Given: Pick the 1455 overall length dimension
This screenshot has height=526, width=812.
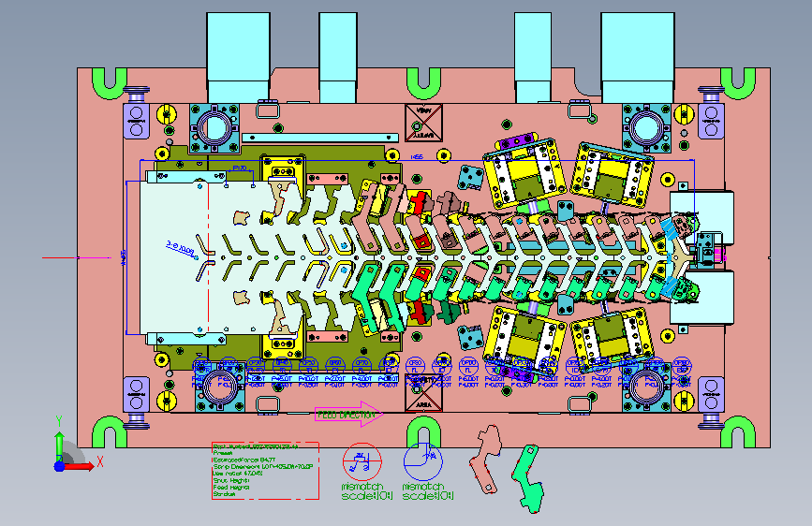Looking at the screenshot, I should click(x=417, y=157).
